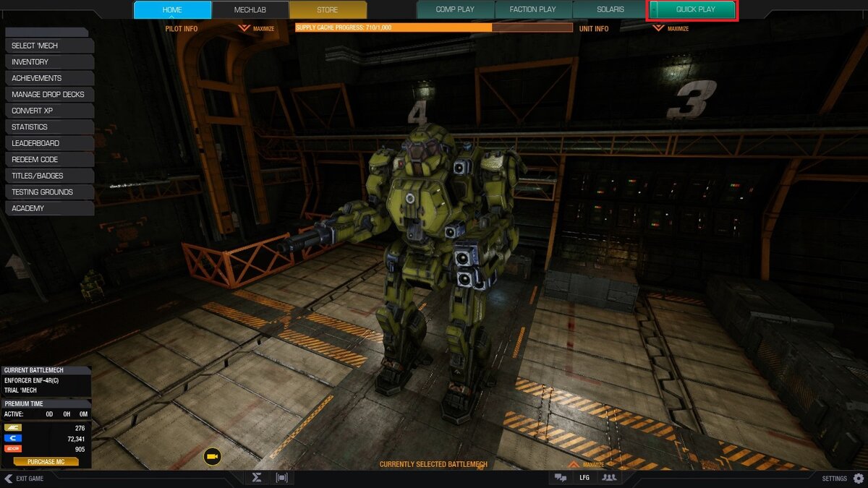Click the Sigma skills icon in bottom bar
The image size is (868, 488).
[x=256, y=478]
